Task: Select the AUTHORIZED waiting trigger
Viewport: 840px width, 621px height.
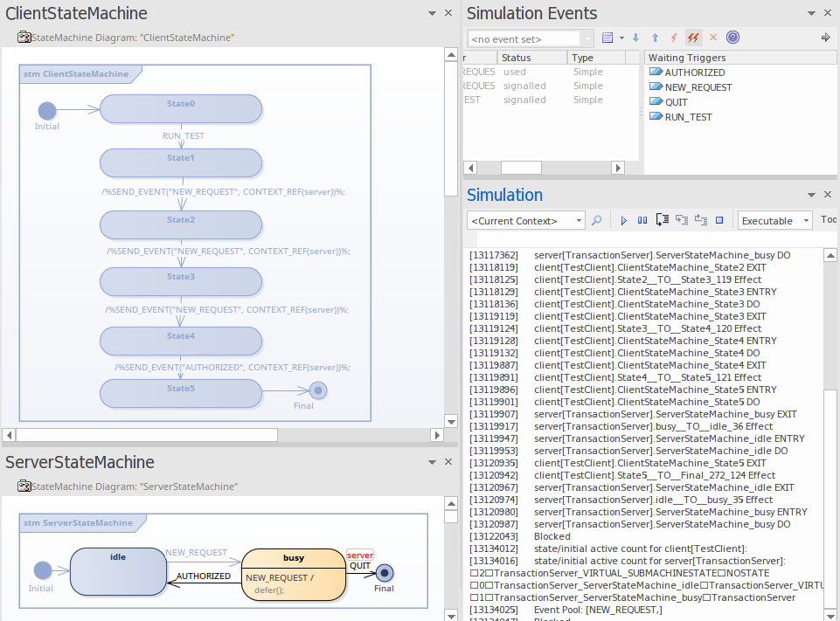Action: click(694, 72)
